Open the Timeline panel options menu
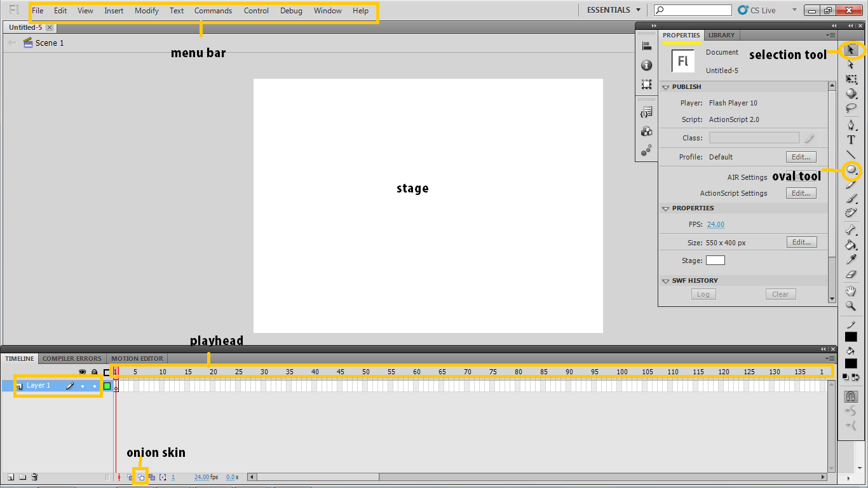 pyautogui.click(x=831, y=358)
